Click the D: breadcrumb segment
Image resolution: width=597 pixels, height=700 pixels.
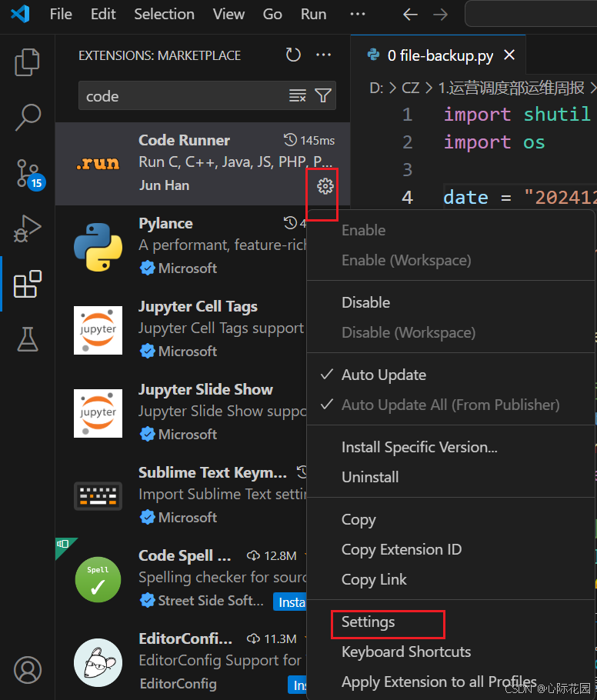pos(376,88)
